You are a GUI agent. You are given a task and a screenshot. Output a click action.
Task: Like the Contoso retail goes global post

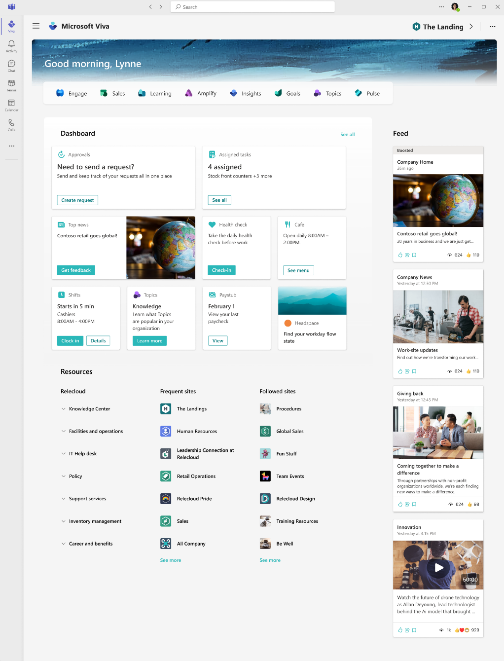pos(400,255)
